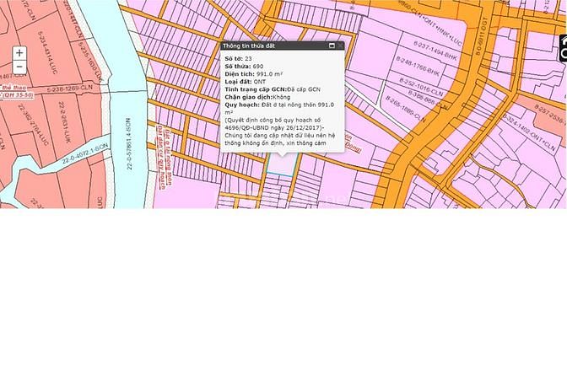Click the 'thể thao (QH 35-50)' planning label
The height and width of the screenshot is (392, 567).
(x=17, y=91)
